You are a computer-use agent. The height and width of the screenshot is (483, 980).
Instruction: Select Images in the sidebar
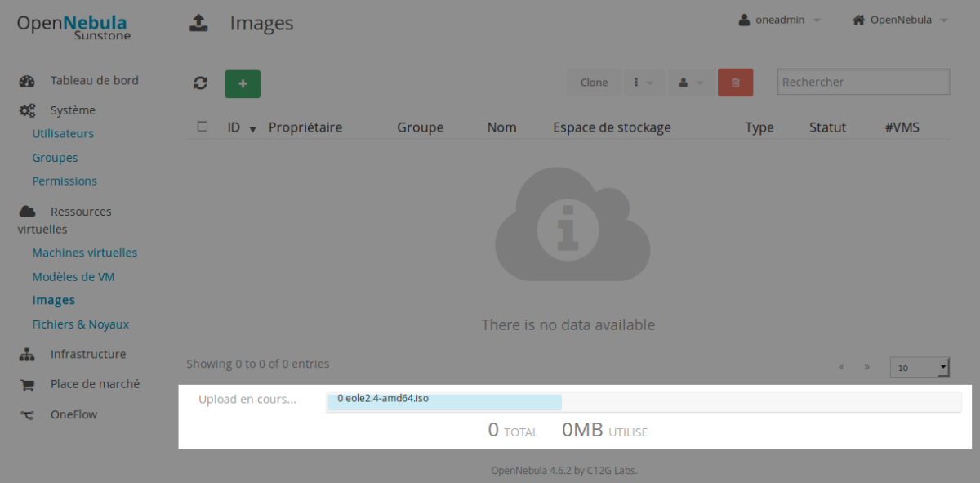54,300
